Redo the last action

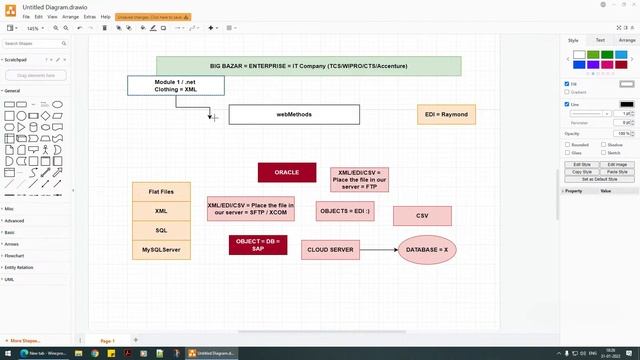91,28
